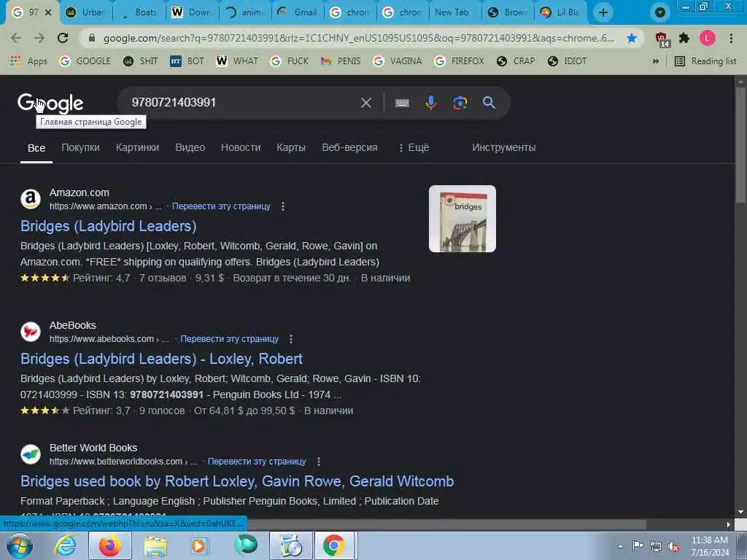Switch to the New Tab browser tab

451,12
